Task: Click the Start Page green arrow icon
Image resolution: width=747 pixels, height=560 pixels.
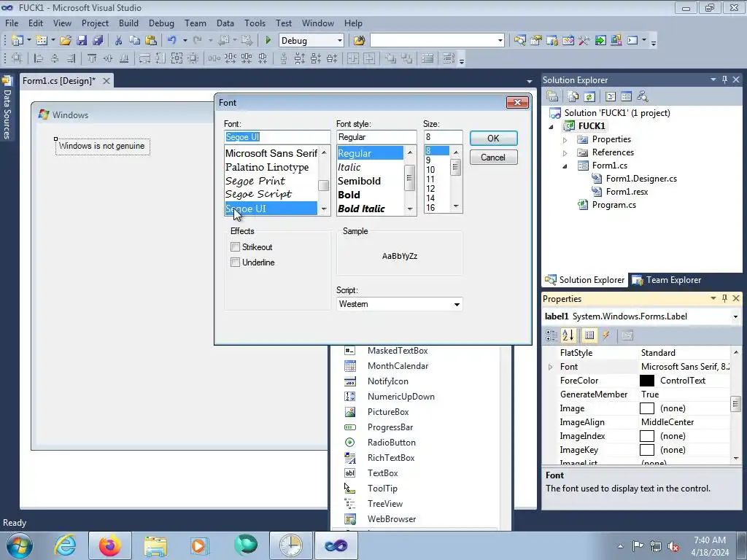Action: point(600,41)
